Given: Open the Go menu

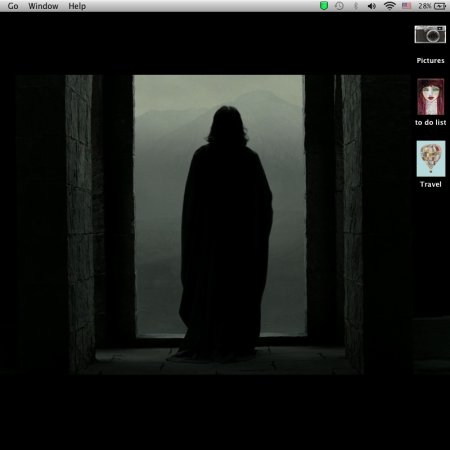Looking at the screenshot, I should (13, 6).
